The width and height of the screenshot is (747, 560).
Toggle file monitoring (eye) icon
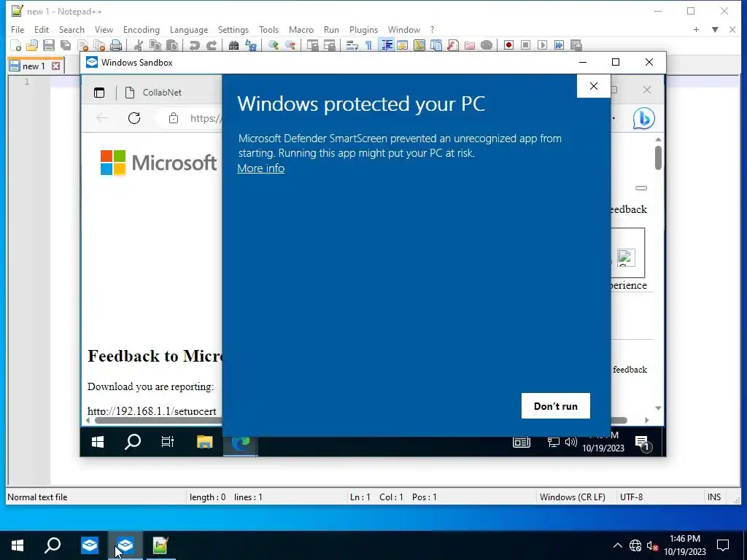(487, 45)
